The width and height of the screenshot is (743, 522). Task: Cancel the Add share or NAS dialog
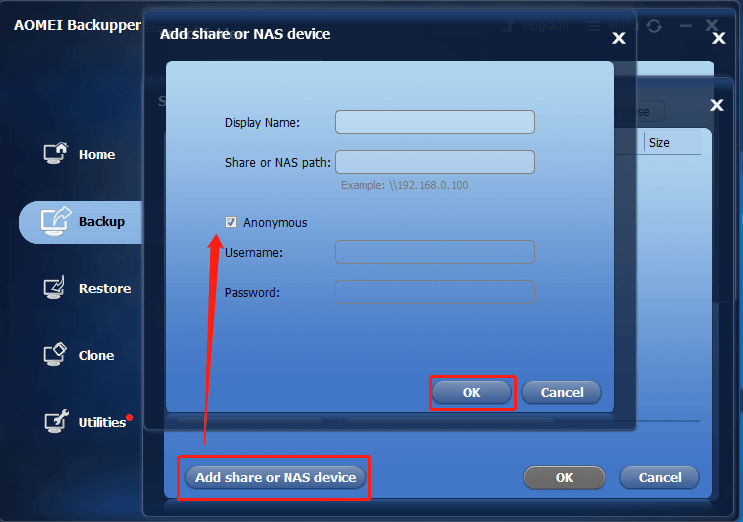pos(562,393)
